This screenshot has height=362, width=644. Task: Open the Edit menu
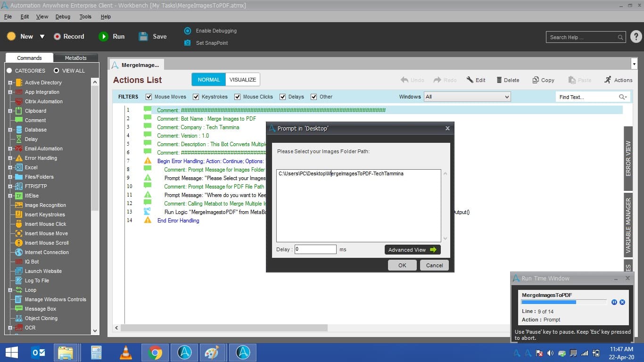pos(25,16)
